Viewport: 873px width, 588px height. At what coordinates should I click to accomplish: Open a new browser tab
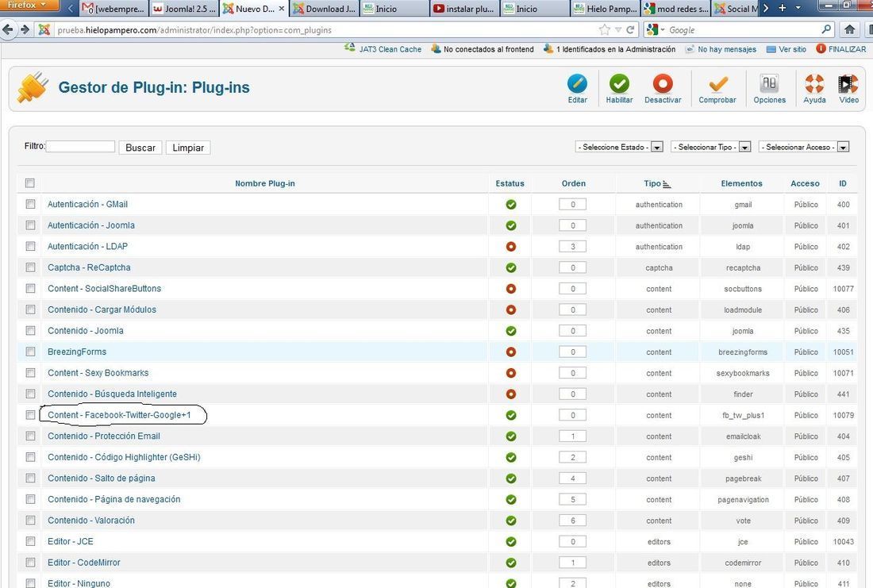(783, 8)
